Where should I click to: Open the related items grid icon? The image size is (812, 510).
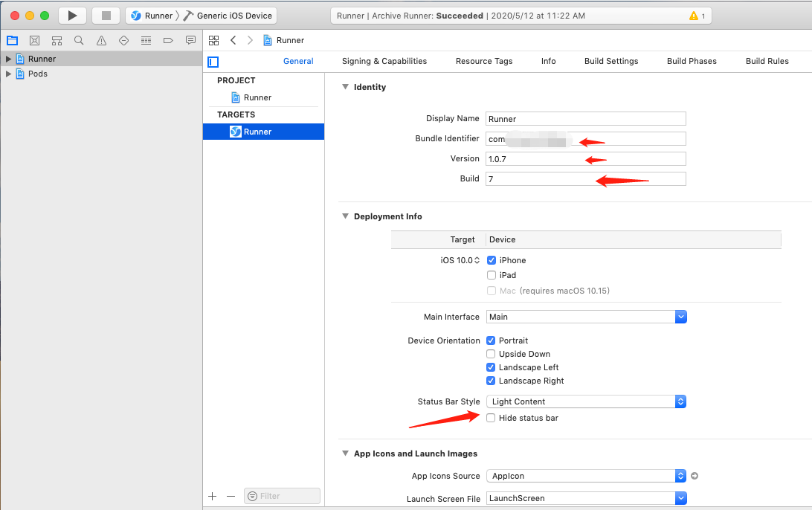click(214, 40)
